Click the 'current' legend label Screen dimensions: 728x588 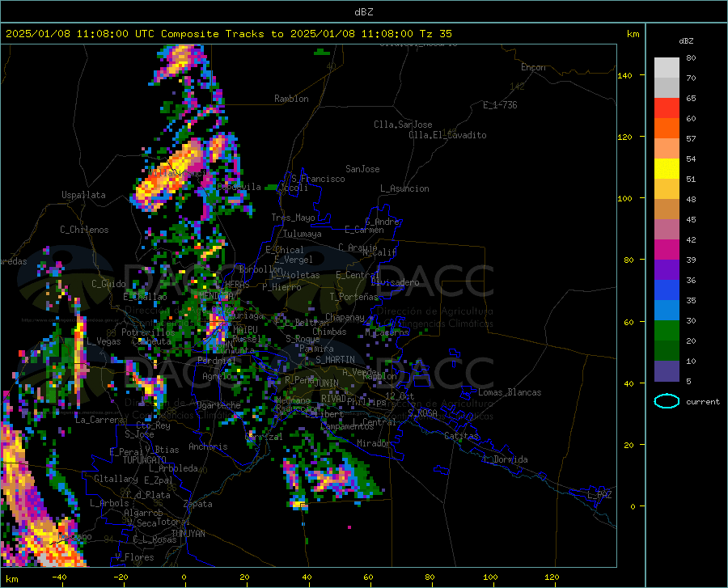coord(702,402)
